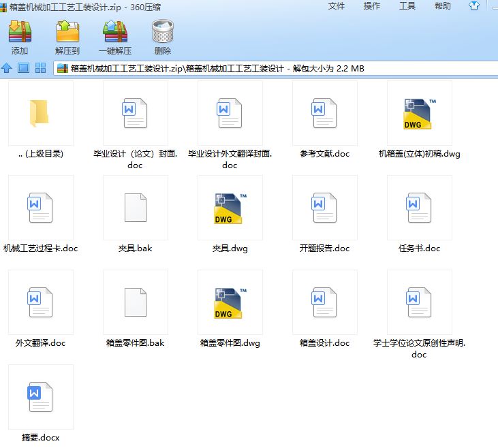Click the file name text 摘要.docx
498x448 pixels.
40,438
